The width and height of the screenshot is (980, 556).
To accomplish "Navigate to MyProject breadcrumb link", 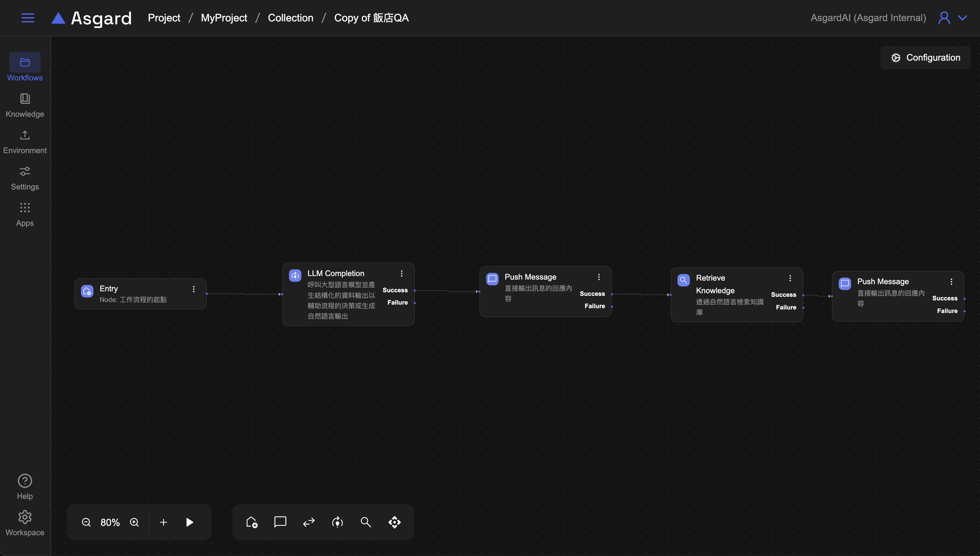I will point(224,18).
